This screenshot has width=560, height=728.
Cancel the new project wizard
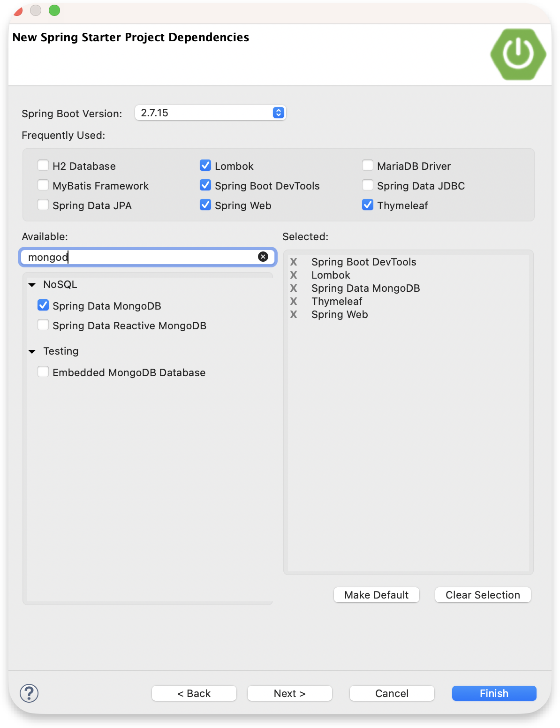pos(392,693)
